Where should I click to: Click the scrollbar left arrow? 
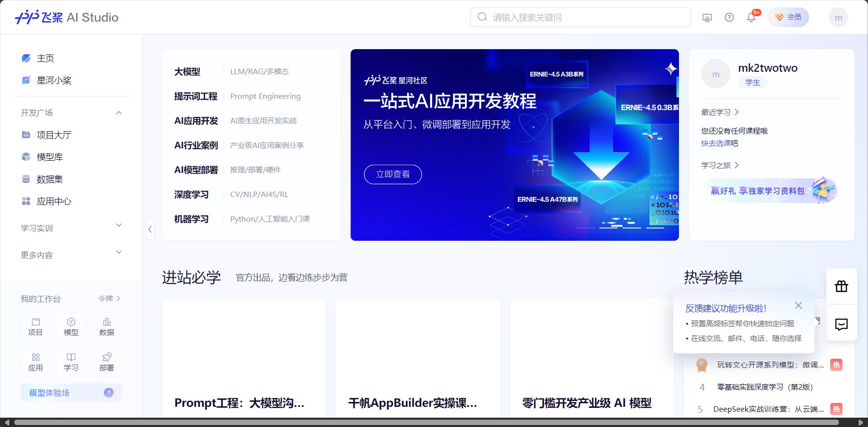pos(6,422)
